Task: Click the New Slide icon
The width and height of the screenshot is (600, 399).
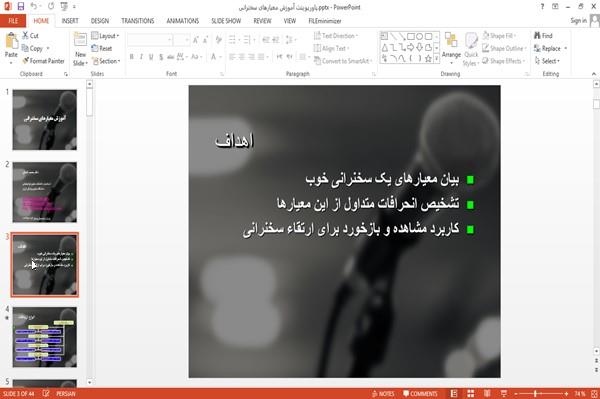Action: (80, 41)
